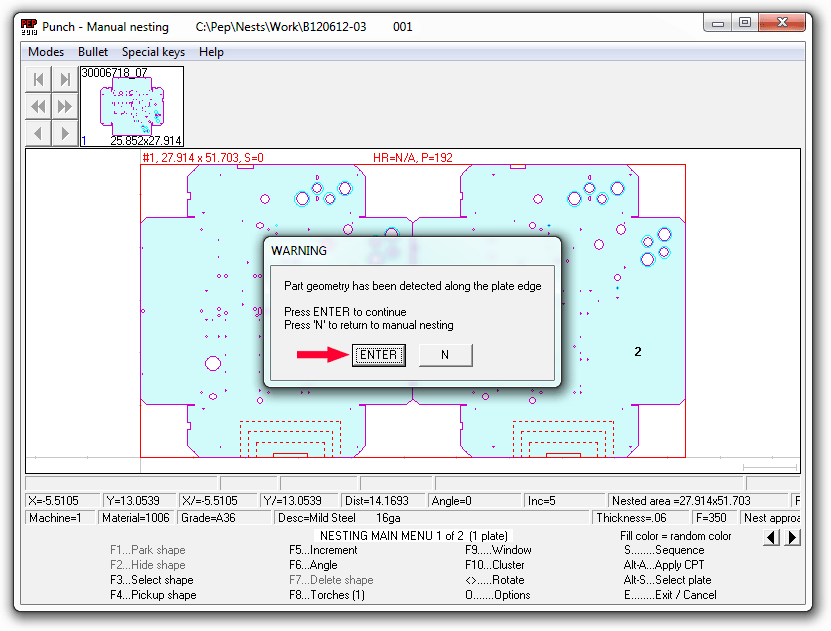Jump to last part in list
831x631 pixels.
[65, 80]
